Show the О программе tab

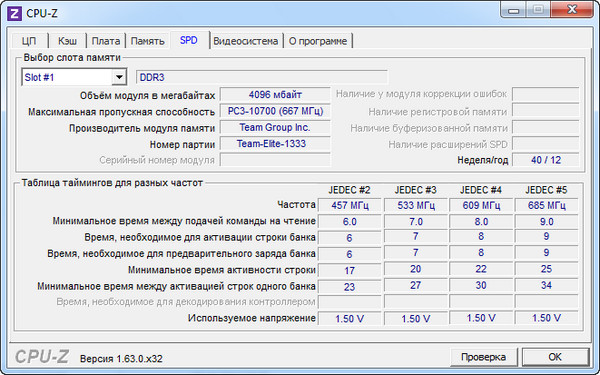[318, 41]
